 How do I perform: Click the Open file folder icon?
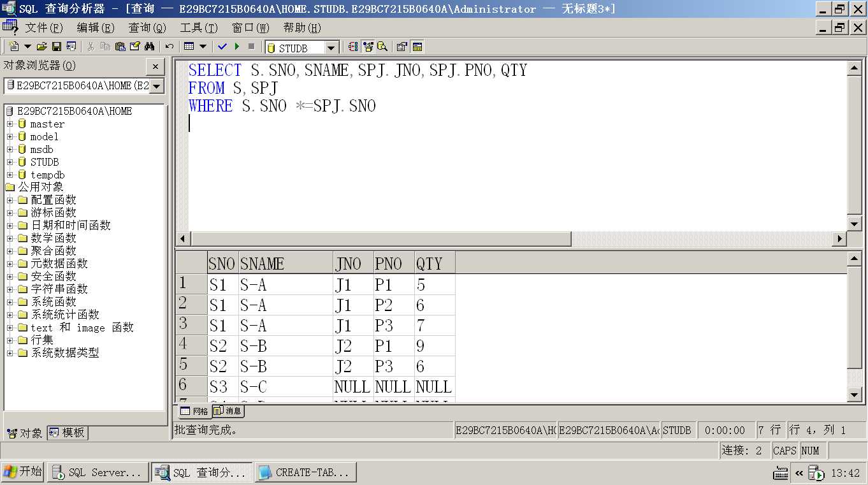(42, 47)
